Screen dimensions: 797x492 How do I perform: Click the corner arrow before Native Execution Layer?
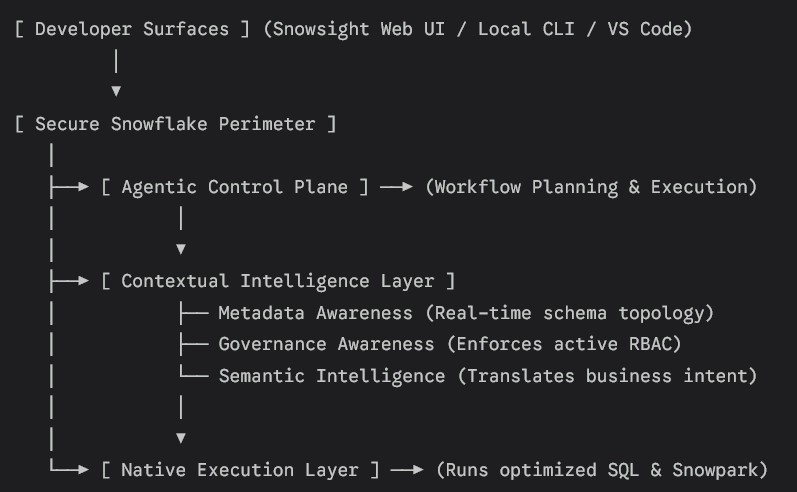[x=69, y=468]
